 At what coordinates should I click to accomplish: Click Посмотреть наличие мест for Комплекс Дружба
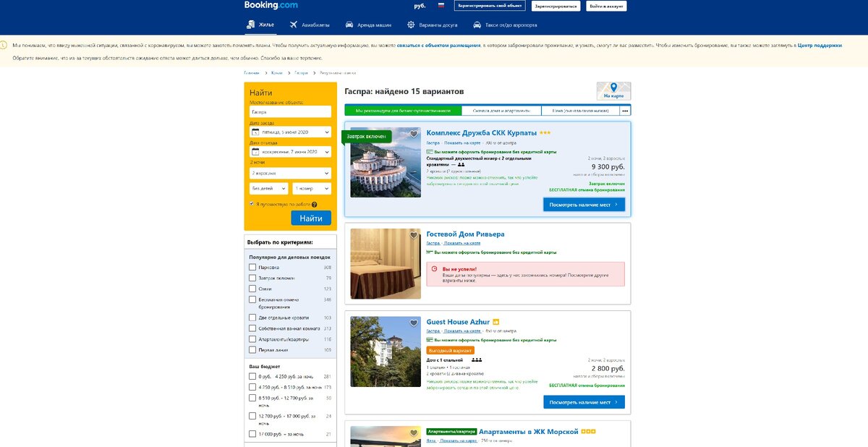click(584, 205)
